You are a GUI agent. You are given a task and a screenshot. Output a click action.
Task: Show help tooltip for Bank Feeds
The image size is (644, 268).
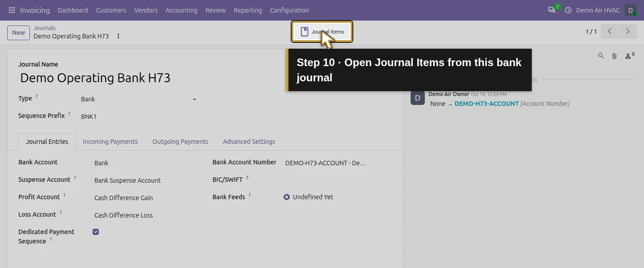[250, 195]
